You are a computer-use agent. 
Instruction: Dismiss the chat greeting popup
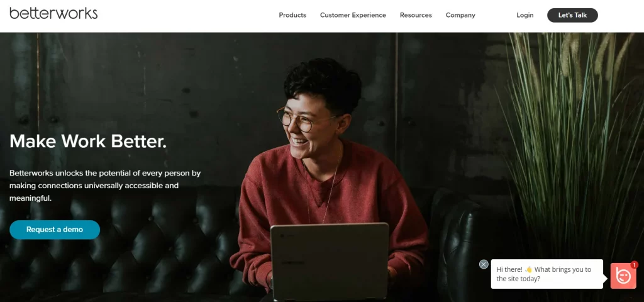(x=484, y=264)
